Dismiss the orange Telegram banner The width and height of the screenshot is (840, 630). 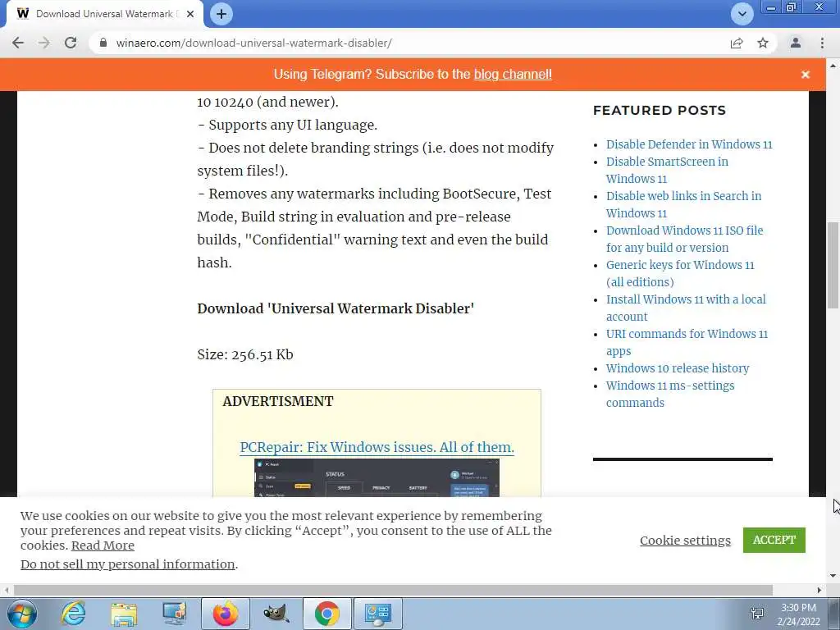806,75
